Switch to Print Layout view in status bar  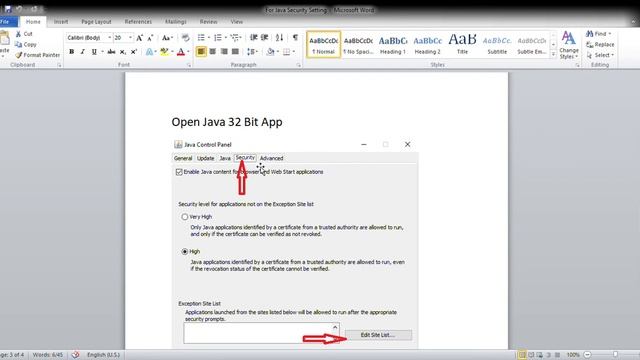click(x=522, y=355)
